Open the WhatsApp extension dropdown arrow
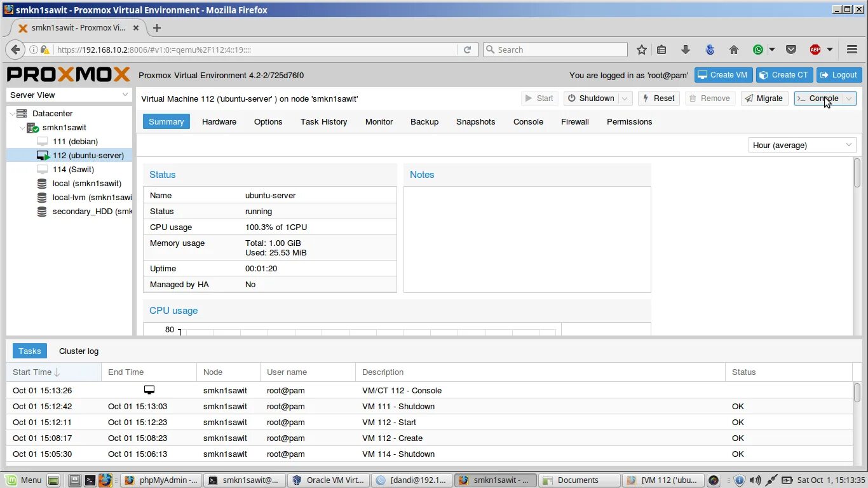The image size is (868, 488). [772, 50]
